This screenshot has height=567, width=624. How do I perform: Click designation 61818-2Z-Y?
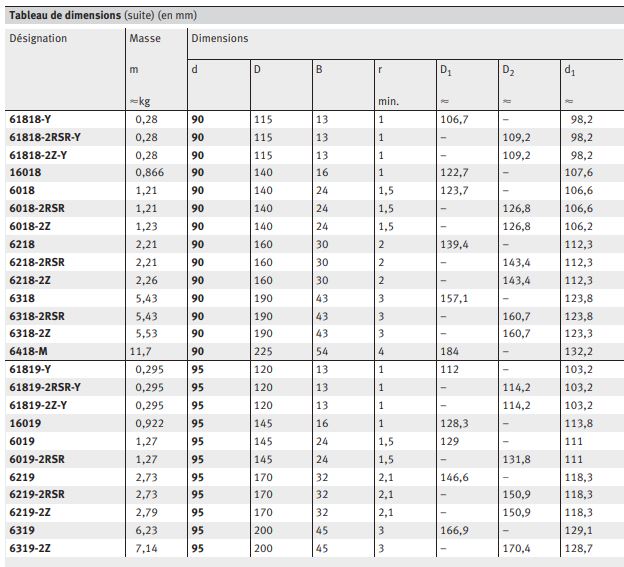click(x=38, y=155)
